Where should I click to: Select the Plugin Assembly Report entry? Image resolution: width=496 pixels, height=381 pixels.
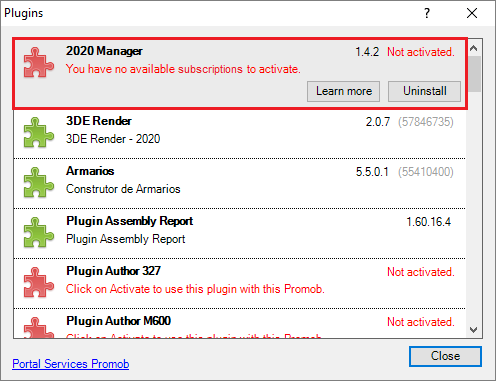[x=240, y=234]
